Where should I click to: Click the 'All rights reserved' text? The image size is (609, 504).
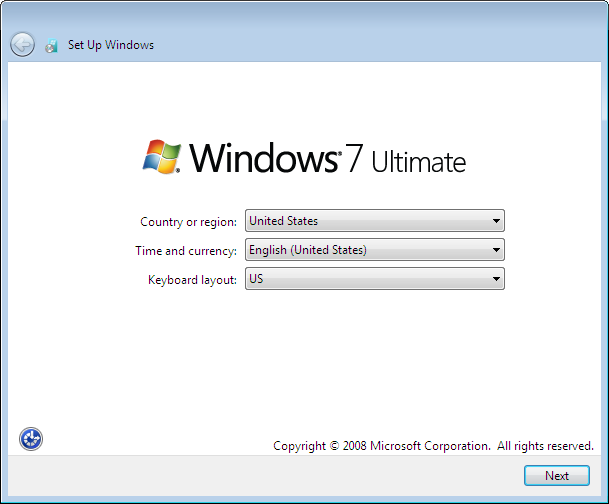point(545,446)
